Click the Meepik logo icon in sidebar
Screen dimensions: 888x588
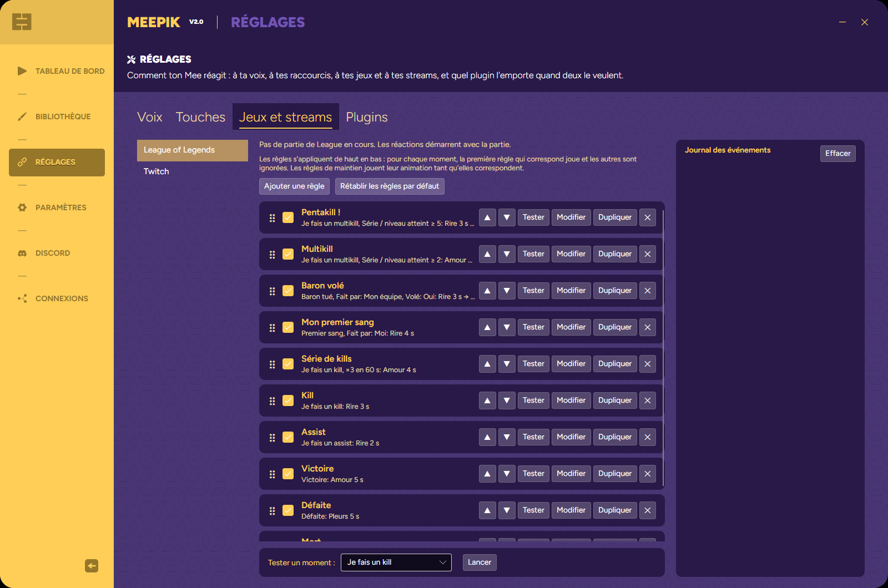pos(22,22)
